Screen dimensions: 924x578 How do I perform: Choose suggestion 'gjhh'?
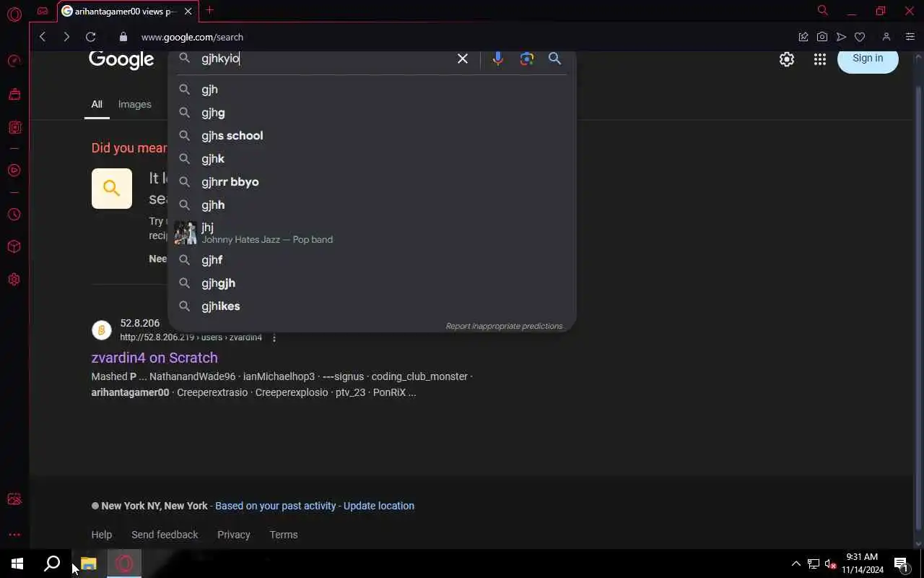(372, 205)
